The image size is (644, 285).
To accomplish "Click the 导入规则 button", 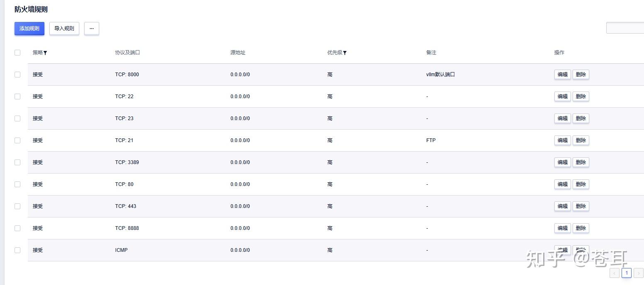I will pos(64,29).
